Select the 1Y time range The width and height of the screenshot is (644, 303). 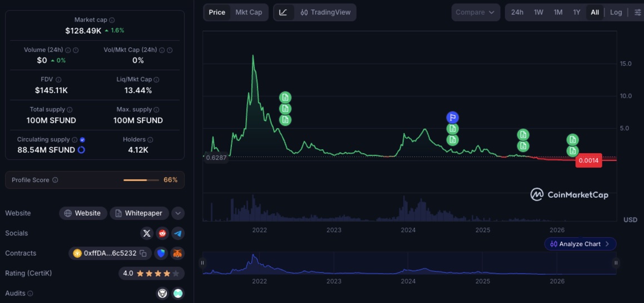pos(577,12)
